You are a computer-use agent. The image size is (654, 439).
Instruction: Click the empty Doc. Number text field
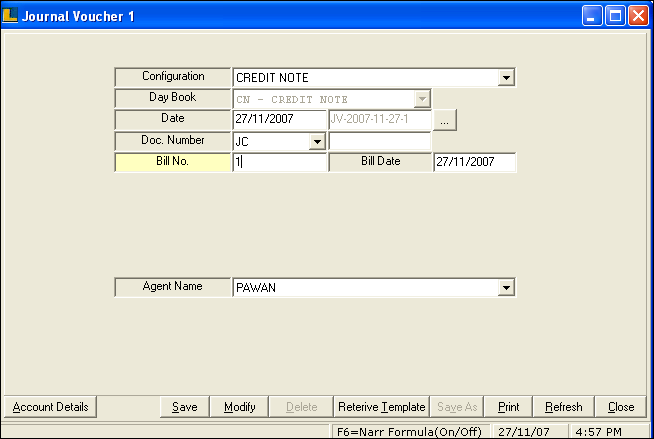pos(380,141)
